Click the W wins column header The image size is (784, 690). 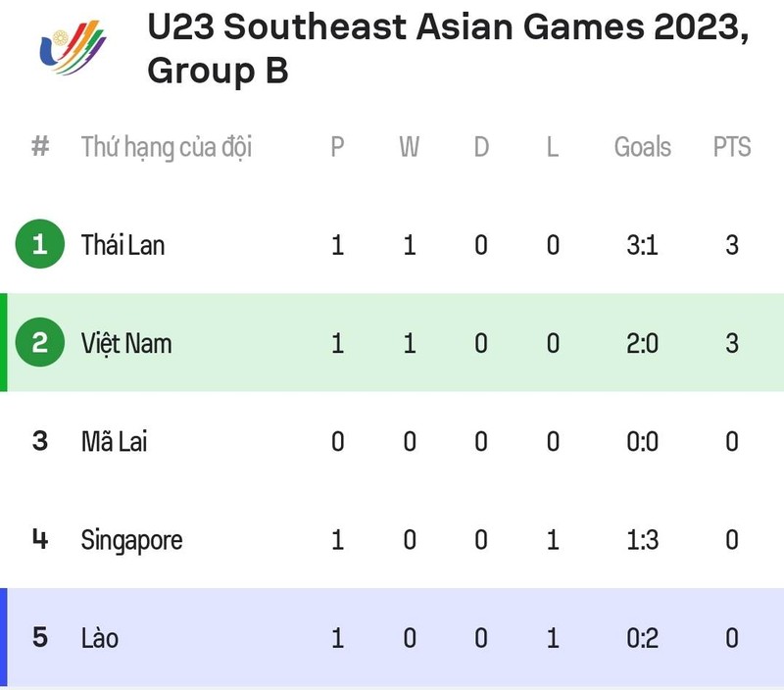click(x=409, y=146)
